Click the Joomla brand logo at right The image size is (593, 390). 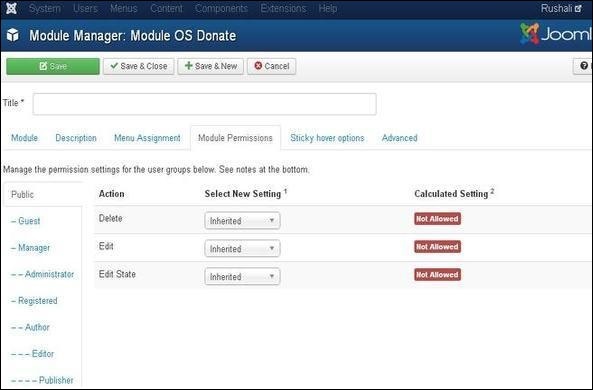pos(555,34)
